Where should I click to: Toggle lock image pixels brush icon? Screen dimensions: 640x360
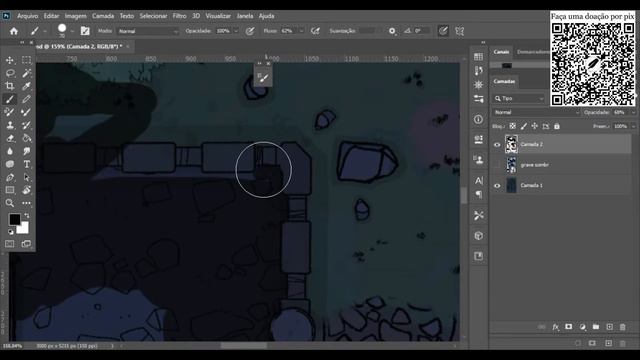point(524,127)
